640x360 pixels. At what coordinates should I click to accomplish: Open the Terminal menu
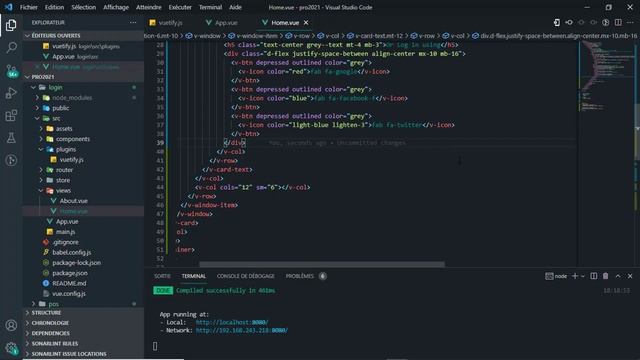[210, 7]
